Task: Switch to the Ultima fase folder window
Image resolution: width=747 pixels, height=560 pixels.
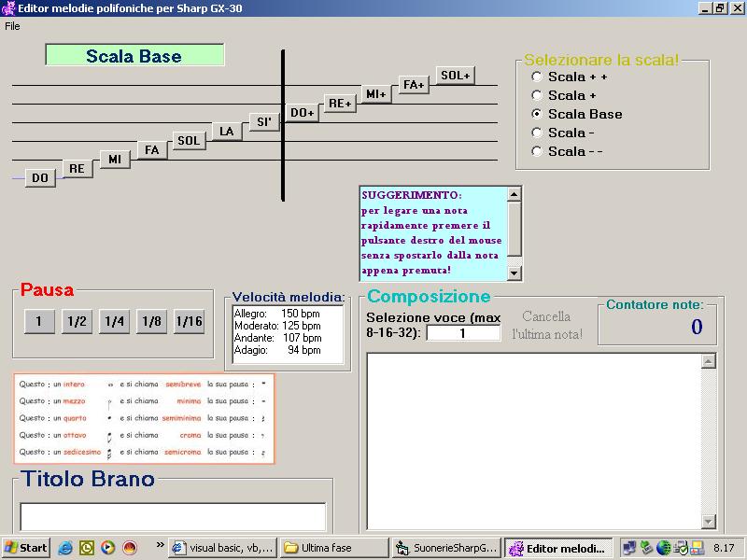Action: (333, 548)
